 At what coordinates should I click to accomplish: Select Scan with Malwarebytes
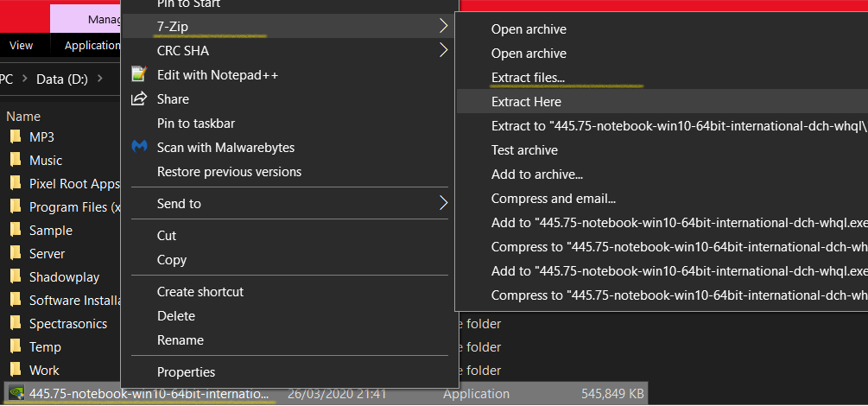pyautogui.click(x=289, y=148)
